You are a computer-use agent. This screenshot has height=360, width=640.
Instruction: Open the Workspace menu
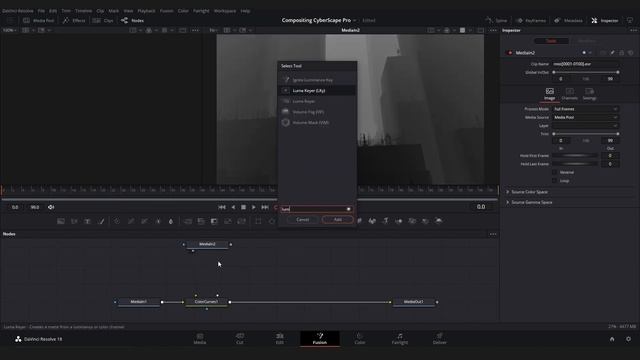coord(225,11)
